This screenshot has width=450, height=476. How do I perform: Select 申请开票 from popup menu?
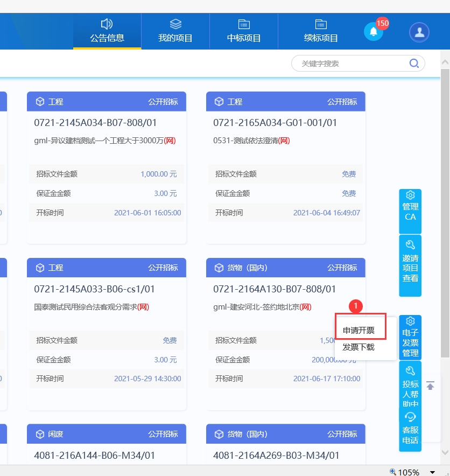coord(359,330)
